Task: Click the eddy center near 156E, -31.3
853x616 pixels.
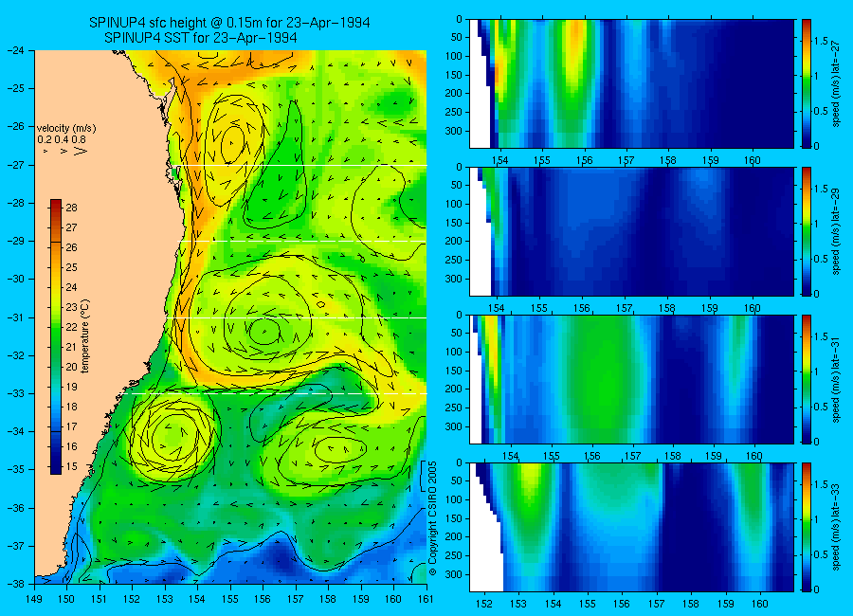Action: (x=263, y=331)
